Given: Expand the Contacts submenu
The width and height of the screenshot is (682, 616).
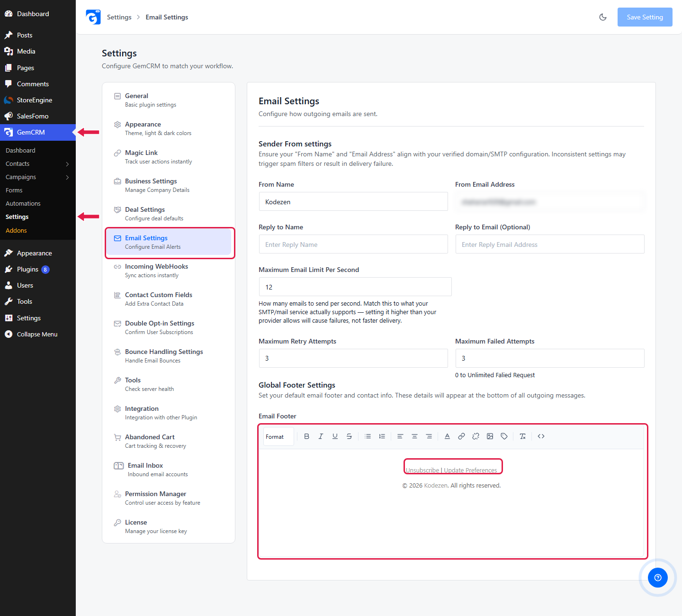Looking at the screenshot, I should [x=67, y=164].
